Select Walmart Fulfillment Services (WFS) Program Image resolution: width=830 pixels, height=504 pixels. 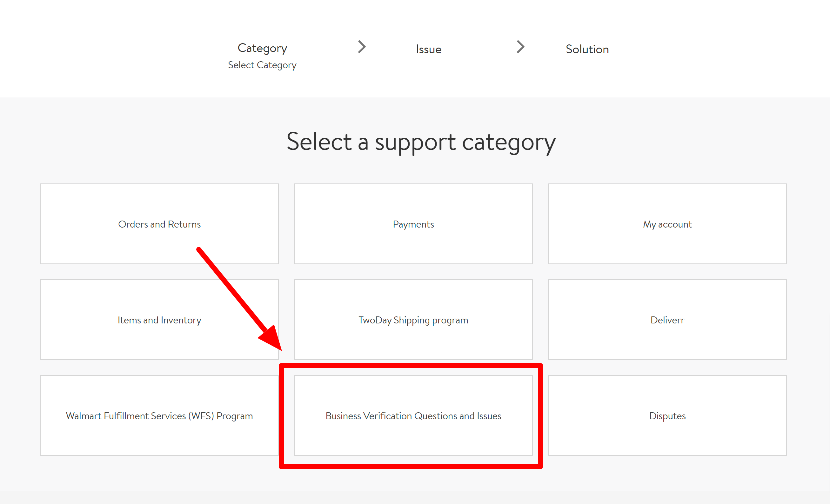pyautogui.click(x=159, y=415)
